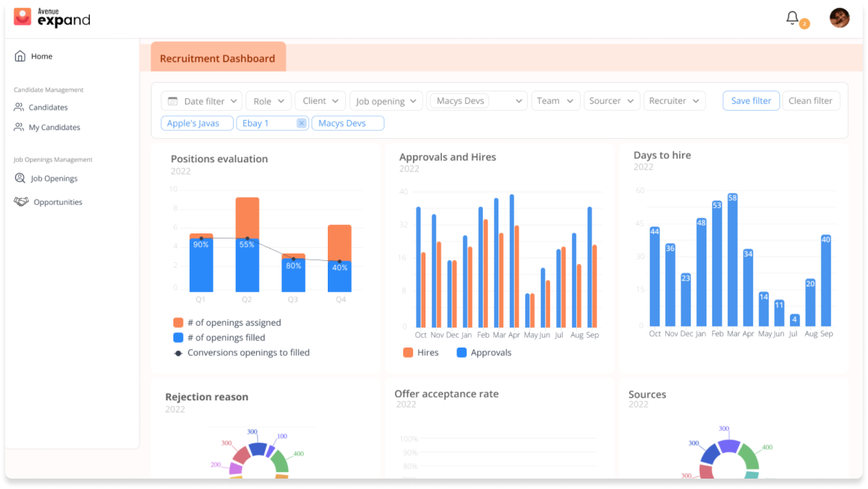Select the Macys Devs filter tag
Screen dimensions: 868x489
[x=348, y=123]
